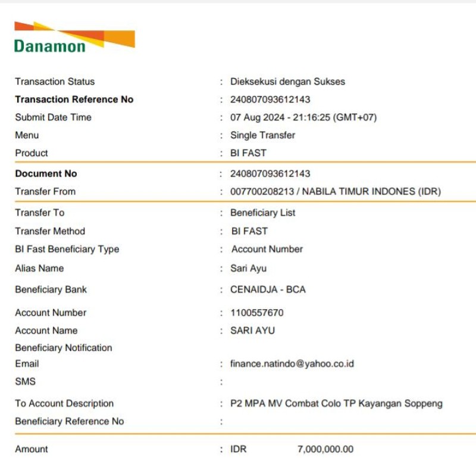Click 'SARI AYU' in the Account Name row
The height and width of the screenshot is (464, 476).
pyautogui.click(x=252, y=331)
